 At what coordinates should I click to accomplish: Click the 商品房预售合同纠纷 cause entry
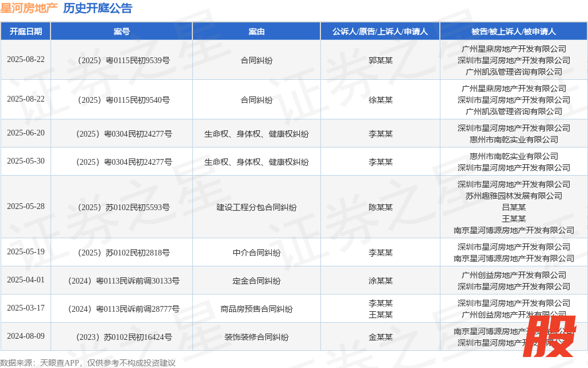pos(256,309)
